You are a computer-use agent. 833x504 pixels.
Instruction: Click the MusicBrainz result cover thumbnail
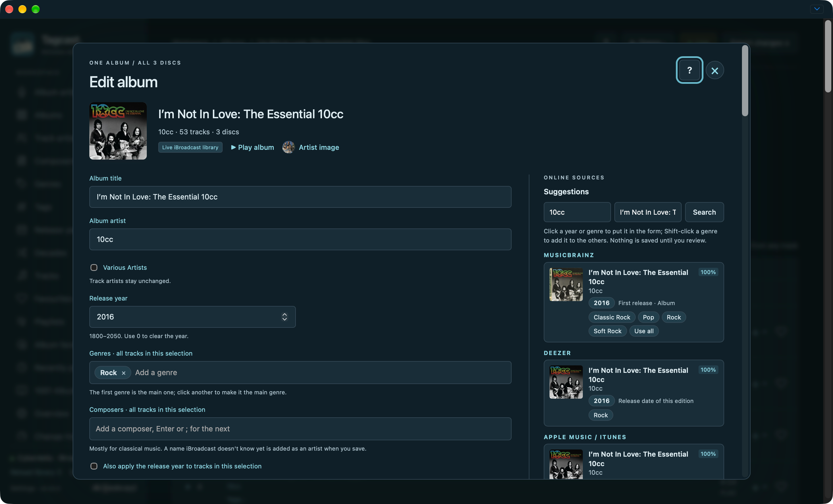pyautogui.click(x=566, y=284)
